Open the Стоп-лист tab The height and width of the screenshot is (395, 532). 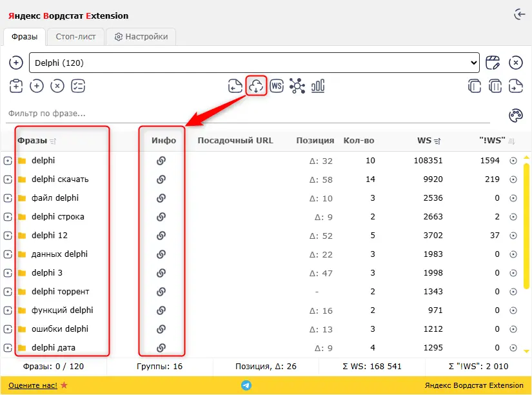(x=75, y=37)
